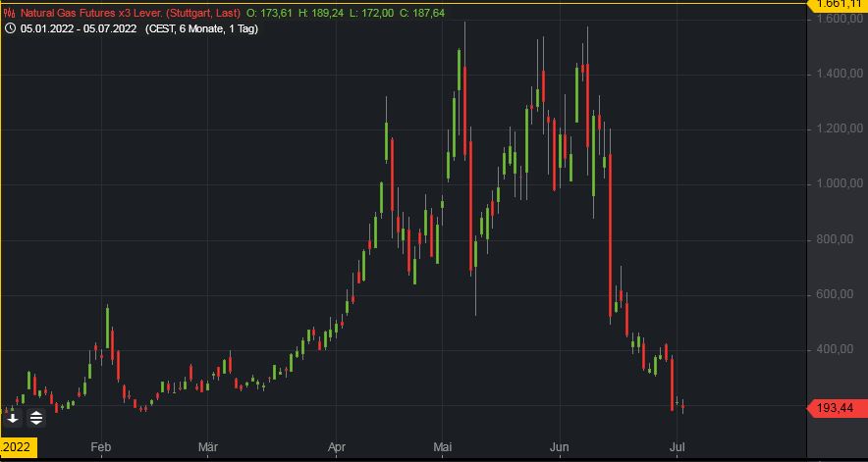Click the (CEST, 6 Monate, 1 Tag) setting
Screen dimensions: 868x462
[201, 28]
